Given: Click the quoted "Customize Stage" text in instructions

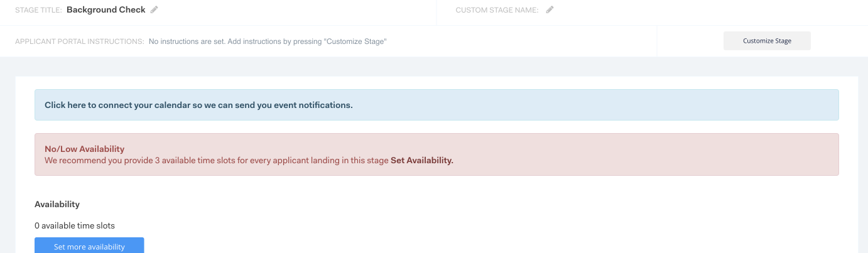Looking at the screenshot, I should pos(355,41).
